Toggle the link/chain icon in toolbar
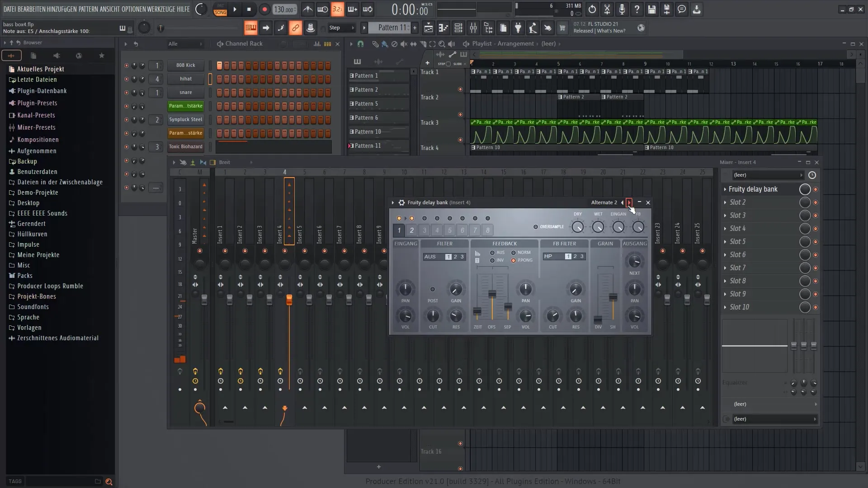This screenshot has width=868, height=488. [x=295, y=28]
